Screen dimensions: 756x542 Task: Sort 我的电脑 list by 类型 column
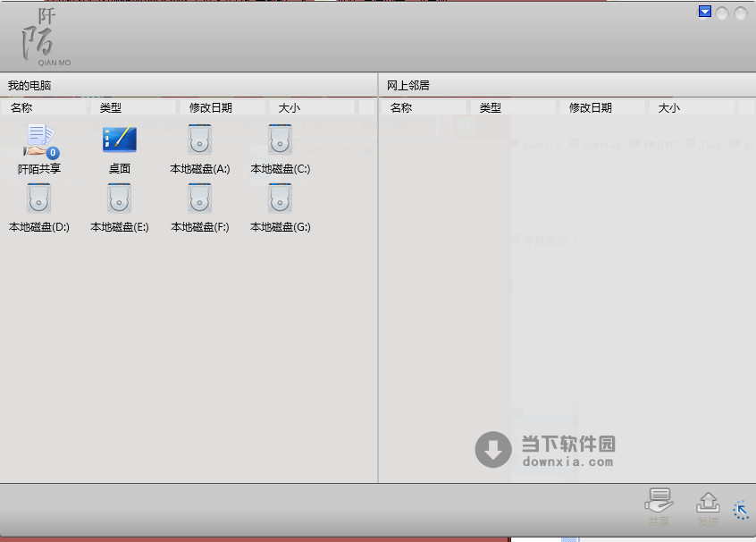click(x=111, y=107)
